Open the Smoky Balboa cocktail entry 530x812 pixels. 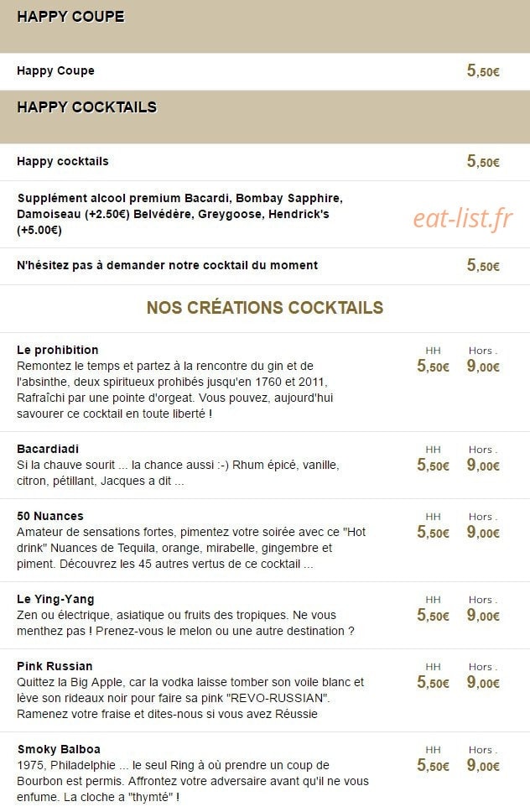59,749
